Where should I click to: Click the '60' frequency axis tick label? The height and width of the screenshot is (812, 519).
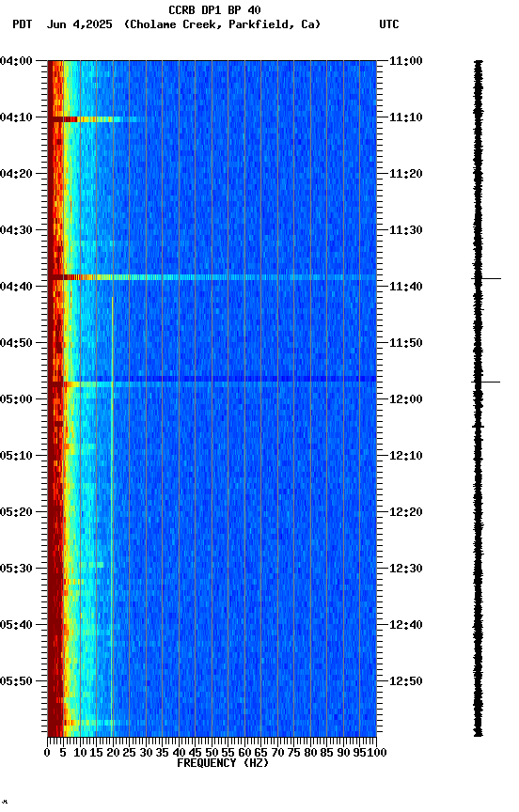244,753
